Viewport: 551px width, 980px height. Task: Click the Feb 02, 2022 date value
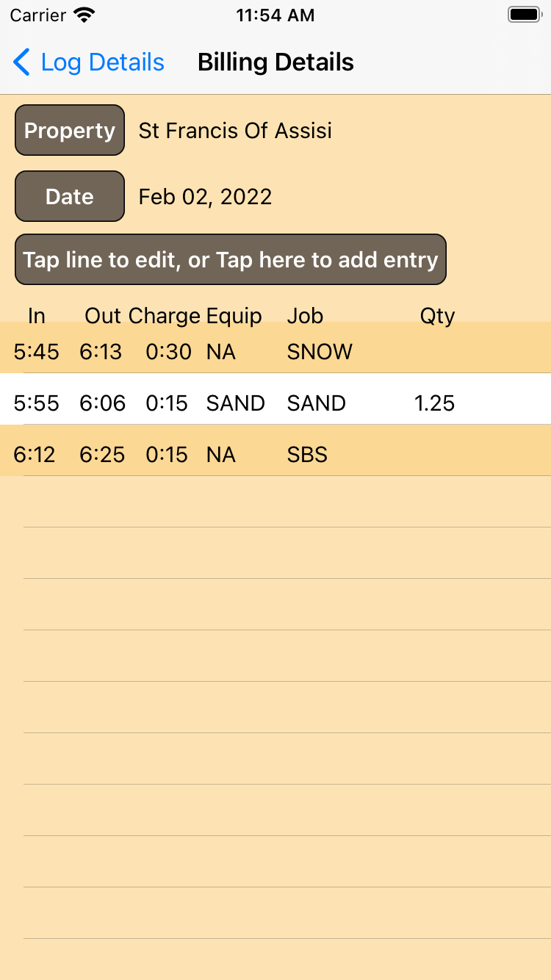(x=205, y=197)
